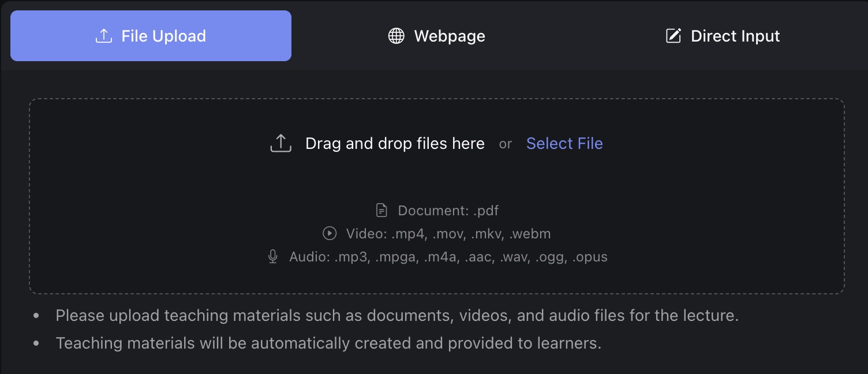Switch to the File Upload tab label
The height and width of the screenshot is (374, 868).
[x=163, y=36]
